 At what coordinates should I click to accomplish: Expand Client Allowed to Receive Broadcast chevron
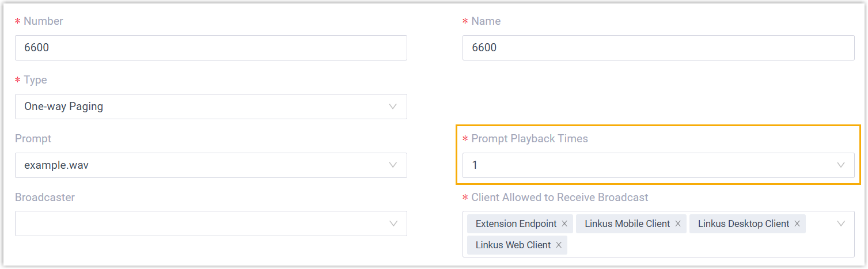tap(841, 224)
